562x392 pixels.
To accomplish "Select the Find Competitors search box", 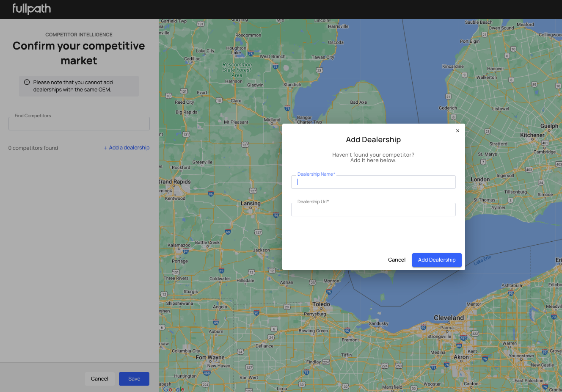I will 79,124.
